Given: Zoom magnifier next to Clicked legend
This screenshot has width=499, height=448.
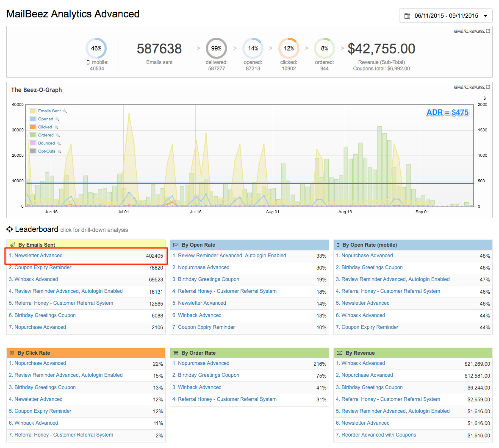Looking at the screenshot, I should pos(56,127).
